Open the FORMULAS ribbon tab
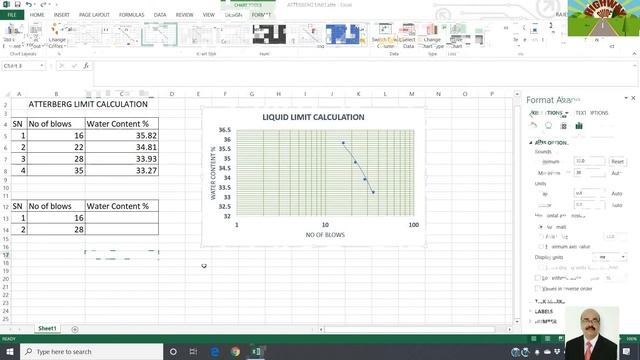Image resolution: width=640 pixels, height=360 pixels. point(131,15)
